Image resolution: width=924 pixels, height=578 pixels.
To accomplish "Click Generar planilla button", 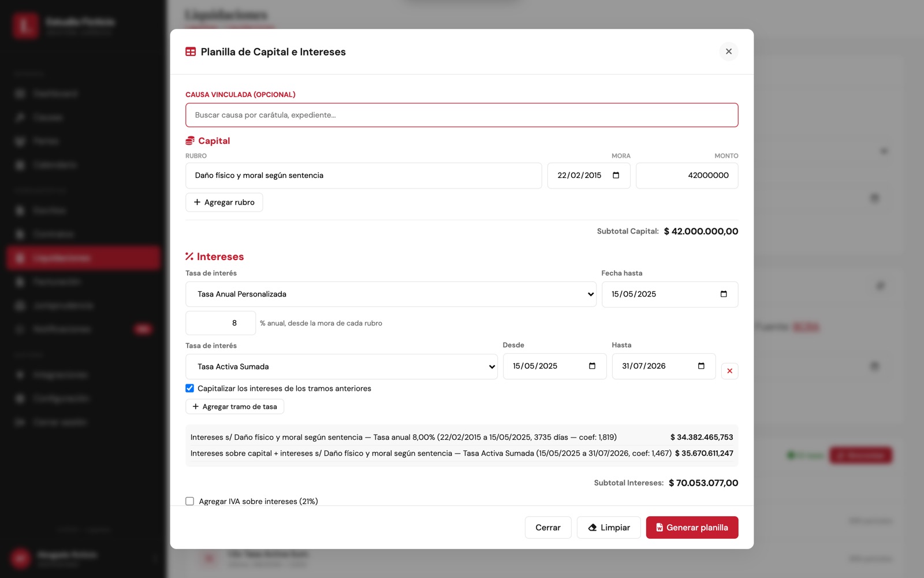I will [x=692, y=527].
